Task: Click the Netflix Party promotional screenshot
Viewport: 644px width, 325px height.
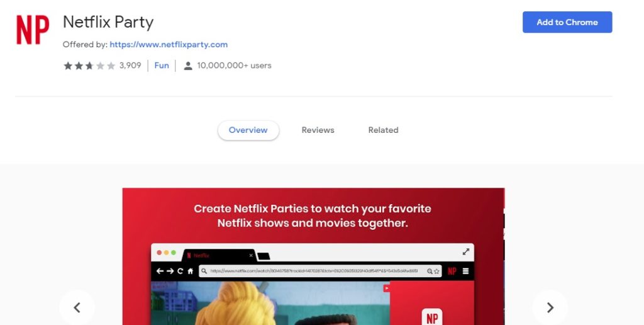Action: pyautogui.click(x=313, y=256)
